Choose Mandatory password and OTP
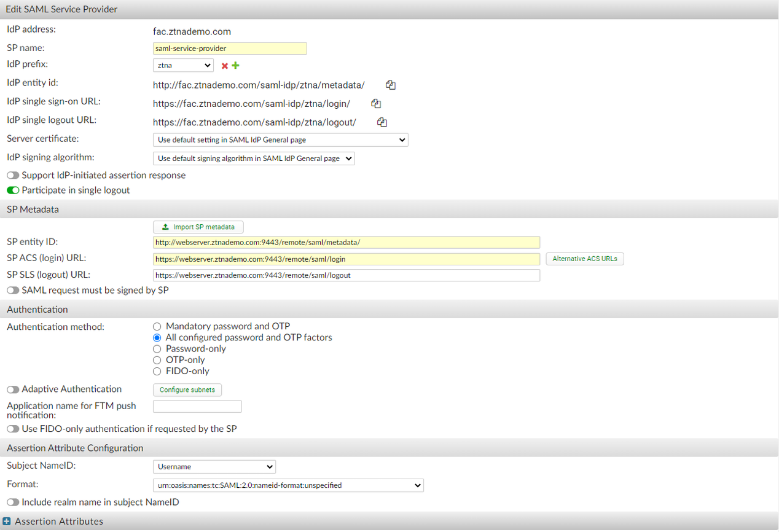 tap(157, 326)
